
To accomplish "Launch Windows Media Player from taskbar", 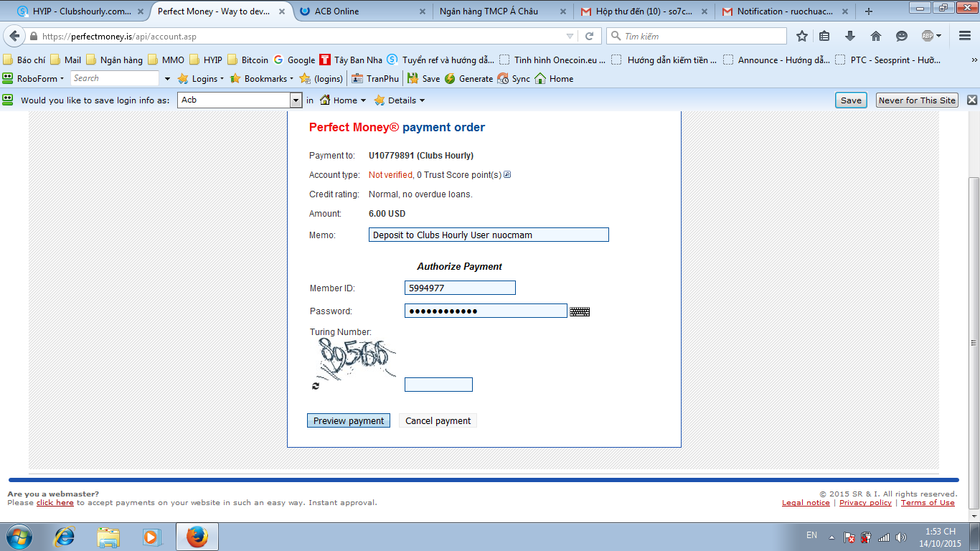I will tap(151, 537).
